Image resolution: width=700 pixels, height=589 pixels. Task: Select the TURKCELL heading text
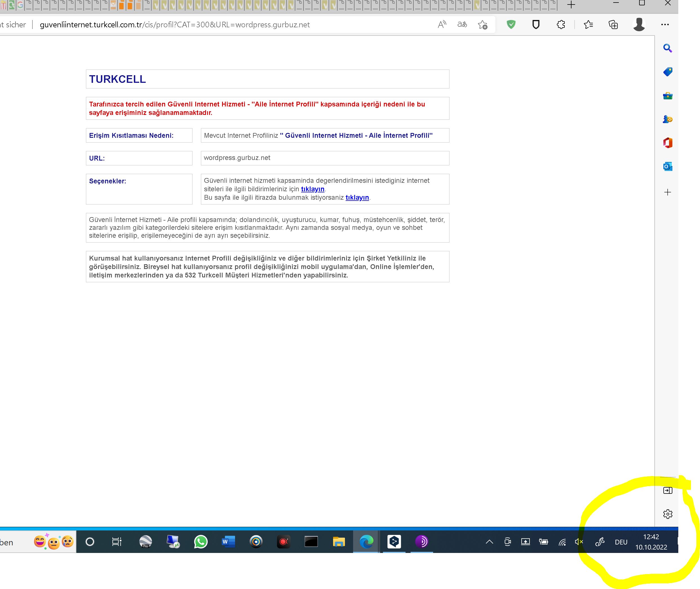pyautogui.click(x=117, y=79)
